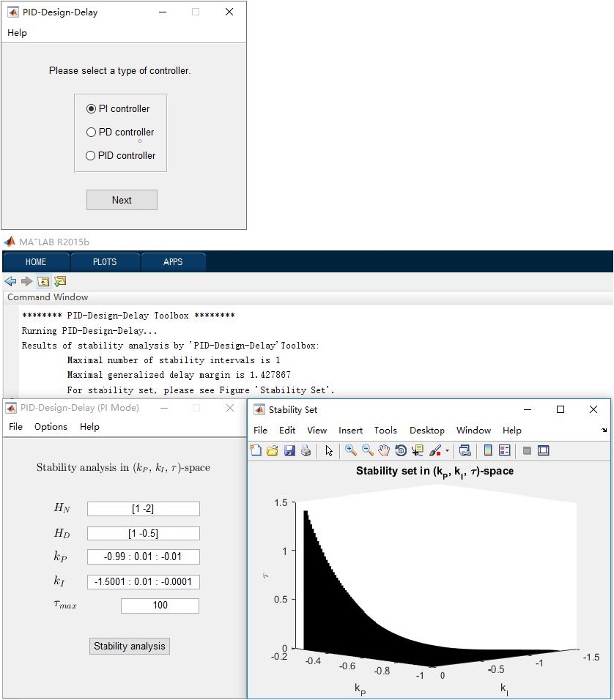Open the Insert menu in Stability Set
This screenshot has width=614, height=700.
tap(350, 431)
